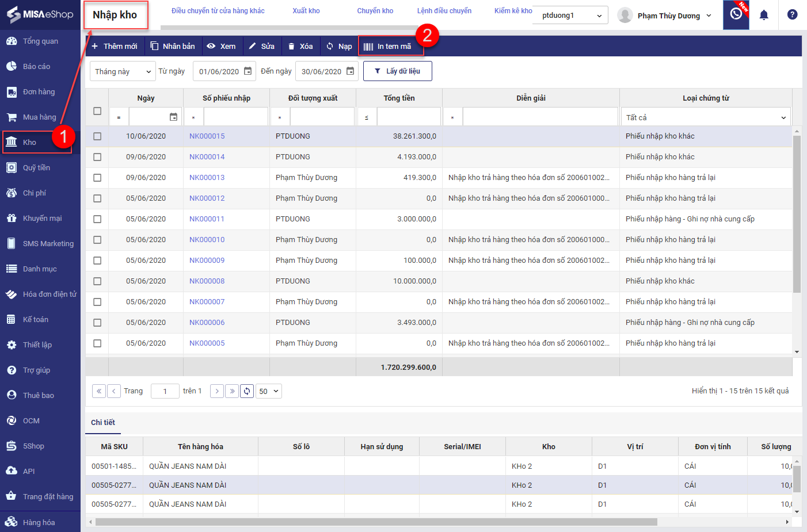This screenshot has width=807, height=532.
Task: Open calendar picker for Từ ngày
Action: [x=248, y=71]
